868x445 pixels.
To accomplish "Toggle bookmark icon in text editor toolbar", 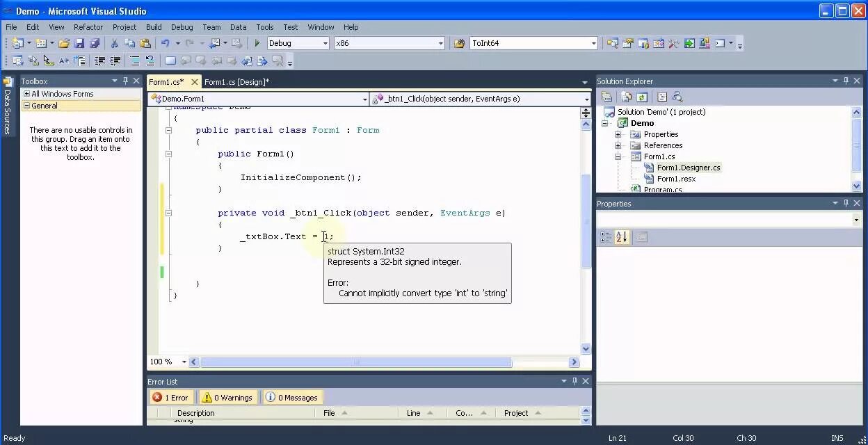I will point(170,61).
